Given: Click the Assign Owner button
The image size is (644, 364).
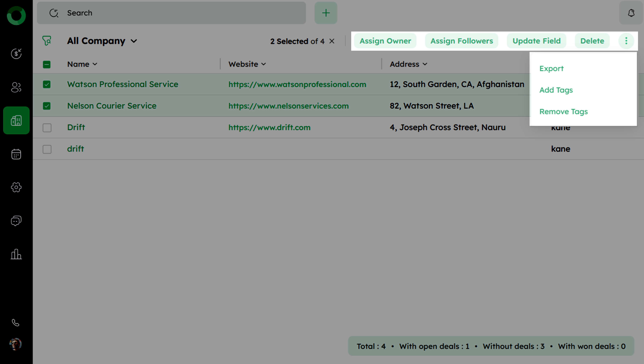Looking at the screenshot, I should (385, 41).
